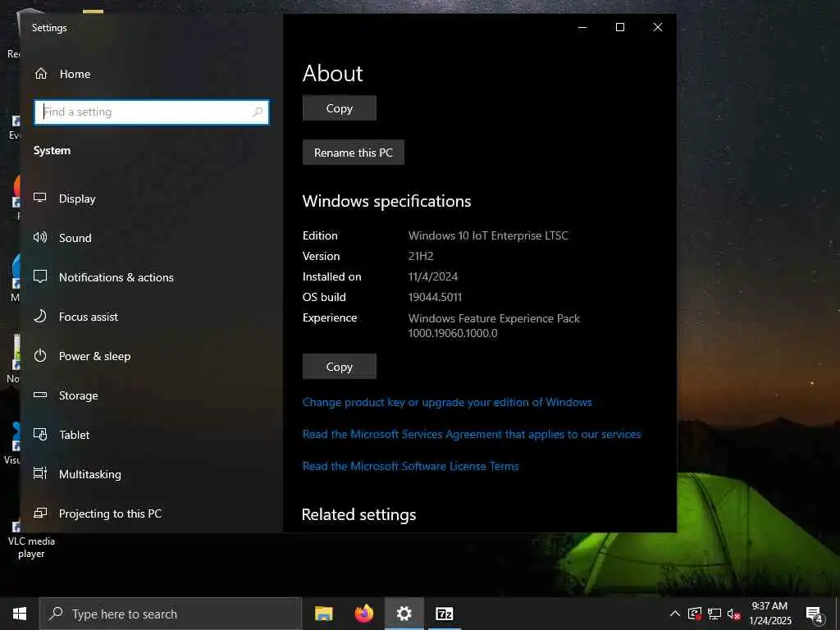The width and height of the screenshot is (840, 630).
Task: Click the Tablet icon in the sidebar
Action: coord(40,435)
